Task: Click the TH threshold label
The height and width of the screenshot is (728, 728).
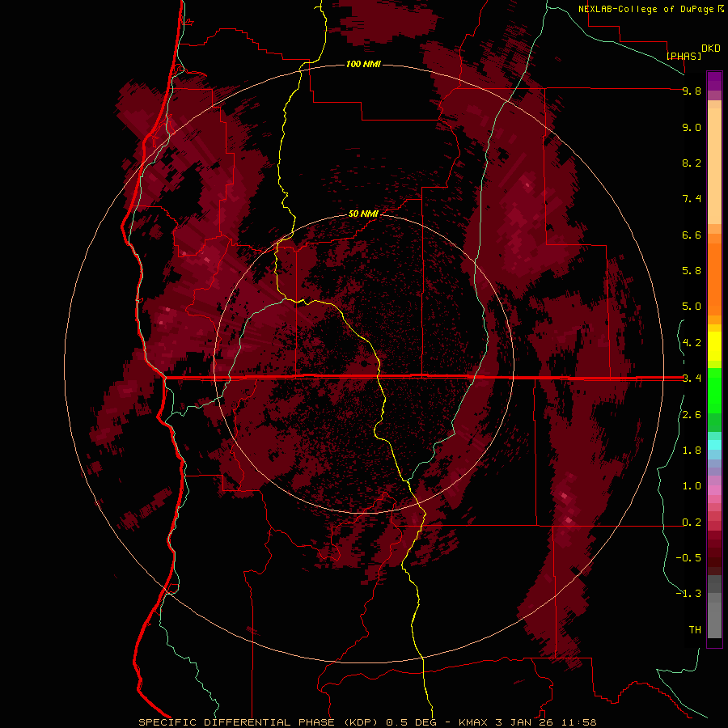Action: [695, 630]
